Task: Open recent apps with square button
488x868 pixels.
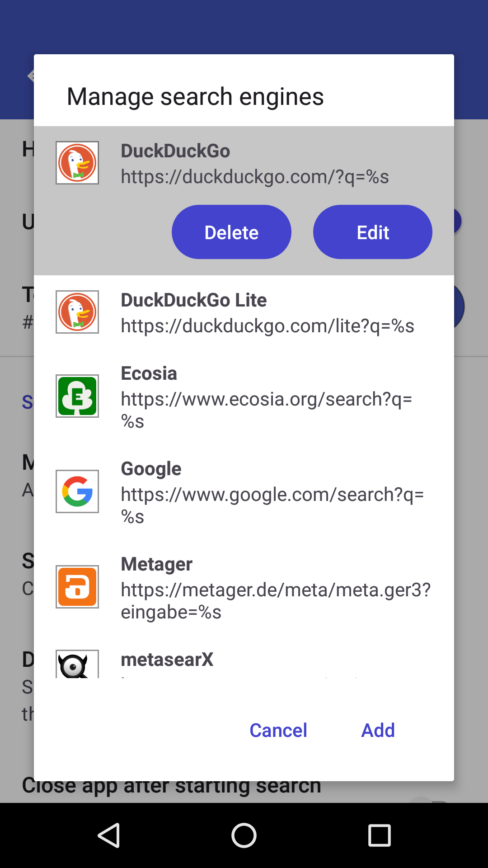Action: tap(379, 835)
